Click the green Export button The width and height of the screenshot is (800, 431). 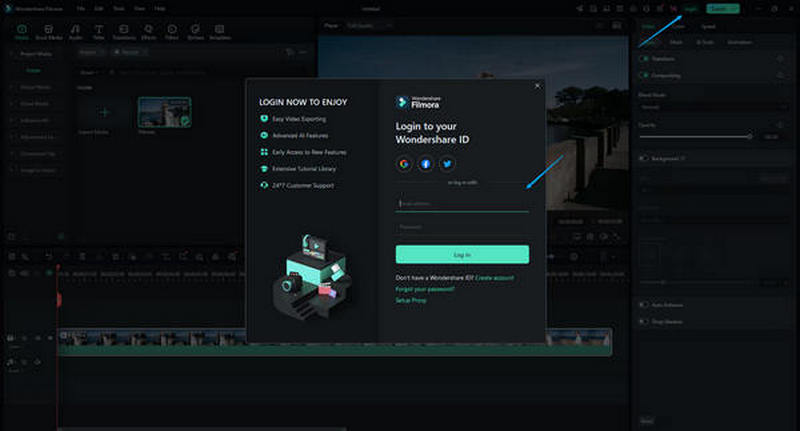pyautogui.click(x=722, y=9)
